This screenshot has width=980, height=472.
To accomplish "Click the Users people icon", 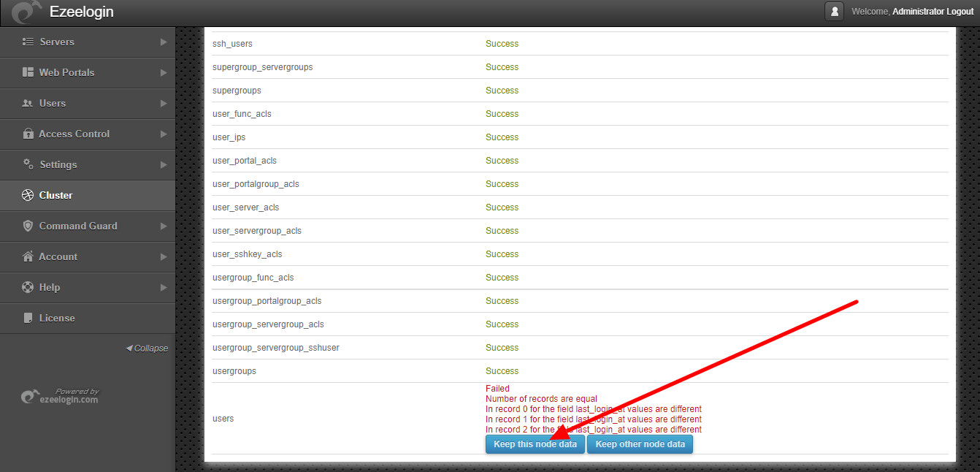I will [28, 103].
